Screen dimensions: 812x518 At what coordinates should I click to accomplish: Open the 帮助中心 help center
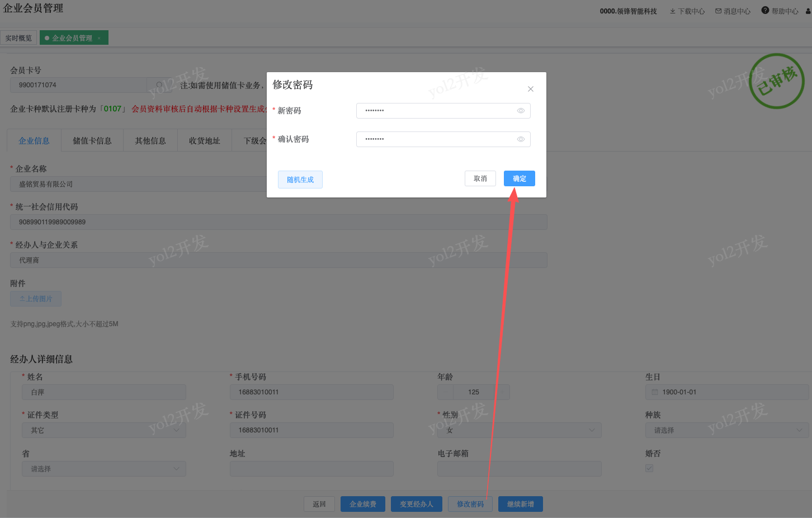780,11
